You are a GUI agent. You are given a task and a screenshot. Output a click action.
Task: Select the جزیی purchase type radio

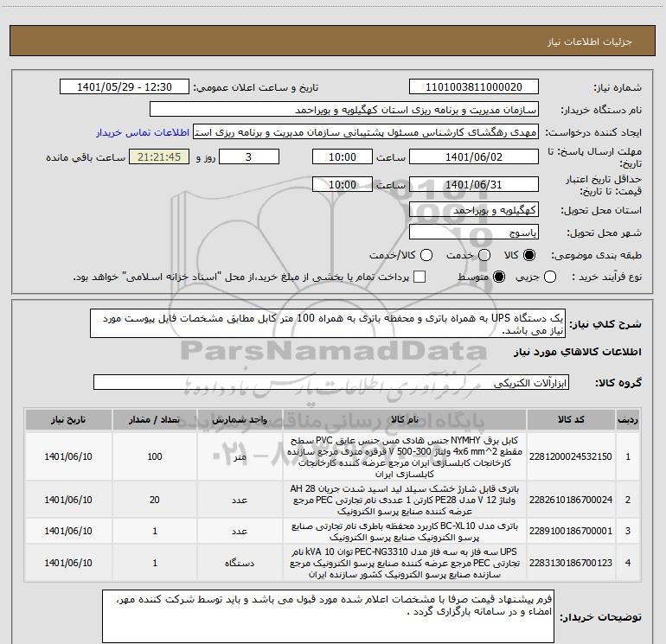pyautogui.click(x=549, y=277)
